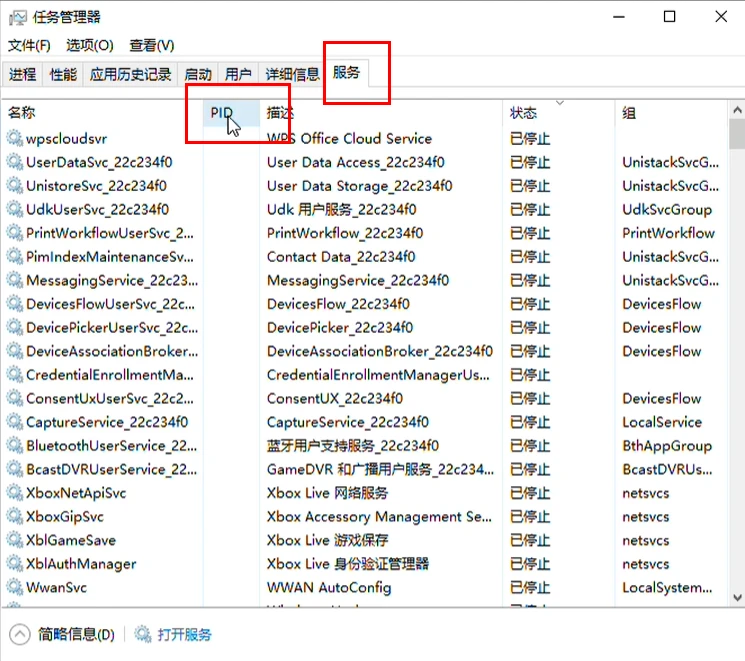This screenshot has height=661, width=745.
Task: Select the 蓝牙用户支持服务_22c234f0 description
Action: pyautogui.click(x=353, y=445)
